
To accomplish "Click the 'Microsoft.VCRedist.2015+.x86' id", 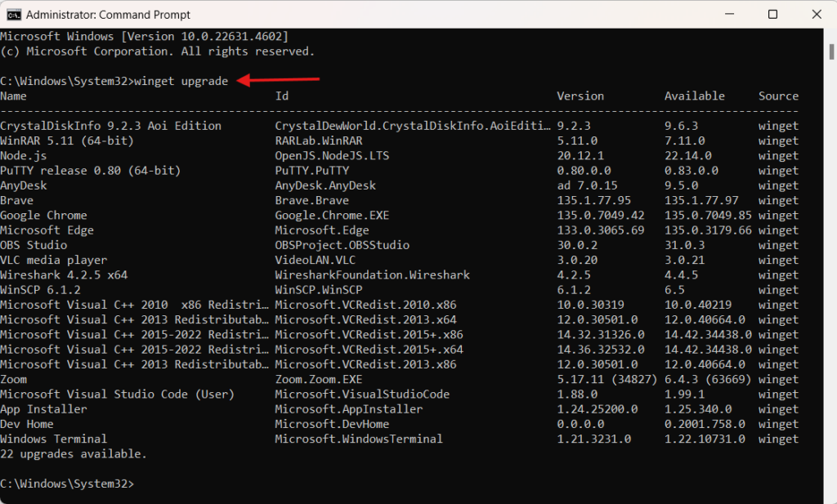I will click(x=369, y=335).
